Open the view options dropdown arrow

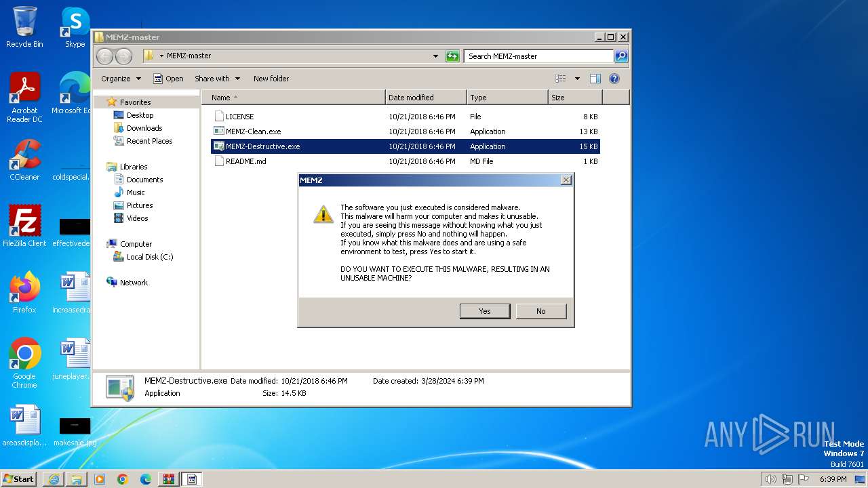[x=577, y=79]
